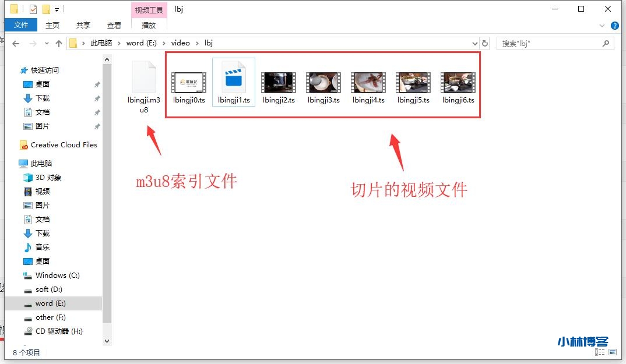The width and height of the screenshot is (626, 364).
Task: Click the Up directory arrow button
Action: pyautogui.click(x=58, y=44)
